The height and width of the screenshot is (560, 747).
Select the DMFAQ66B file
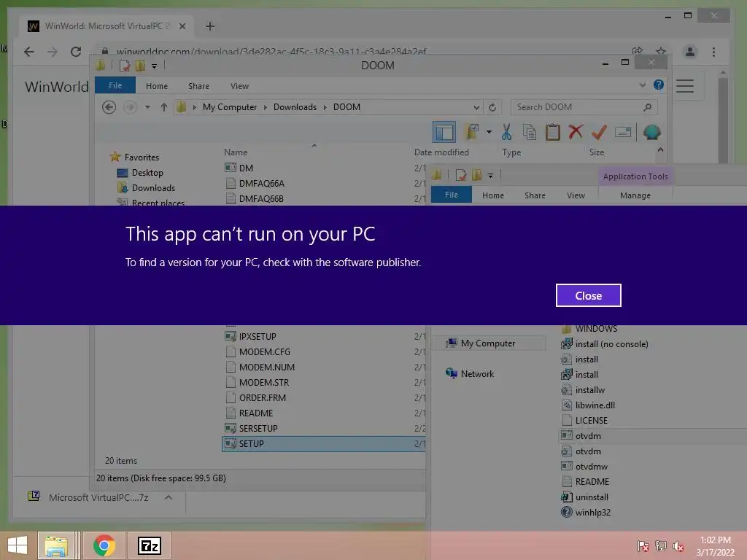pos(261,198)
